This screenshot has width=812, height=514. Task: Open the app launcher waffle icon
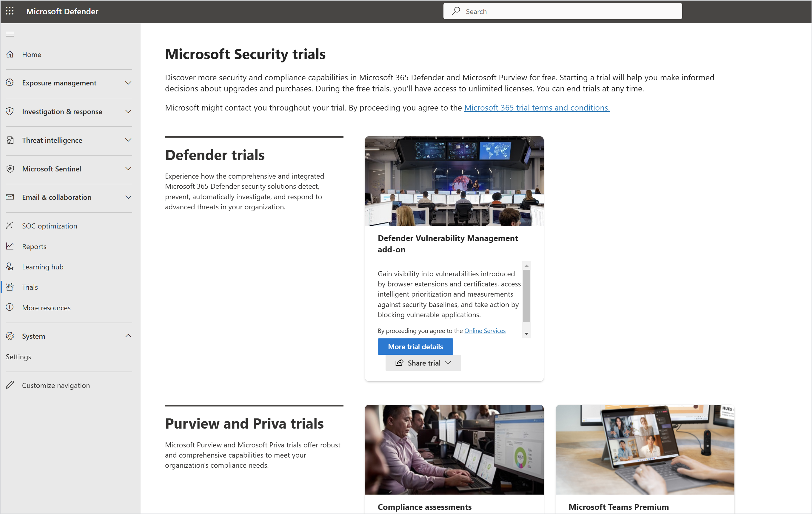(x=10, y=11)
